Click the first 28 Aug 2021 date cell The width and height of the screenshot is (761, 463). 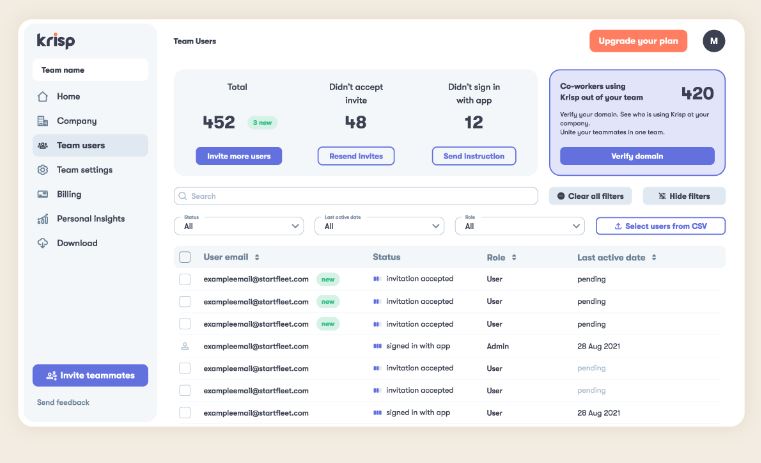598,346
